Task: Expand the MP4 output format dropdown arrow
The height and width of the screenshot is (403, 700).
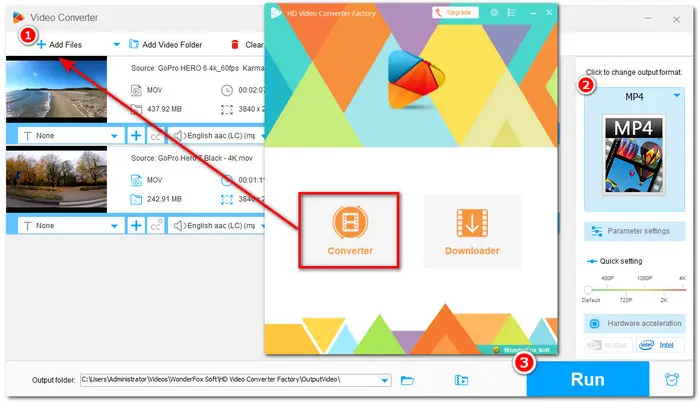Action: (677, 96)
